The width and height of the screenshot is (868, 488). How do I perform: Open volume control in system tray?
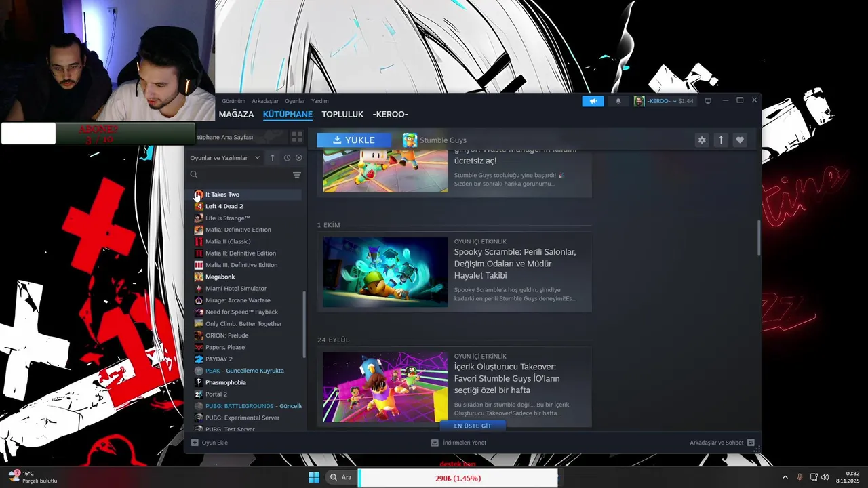coord(825,477)
